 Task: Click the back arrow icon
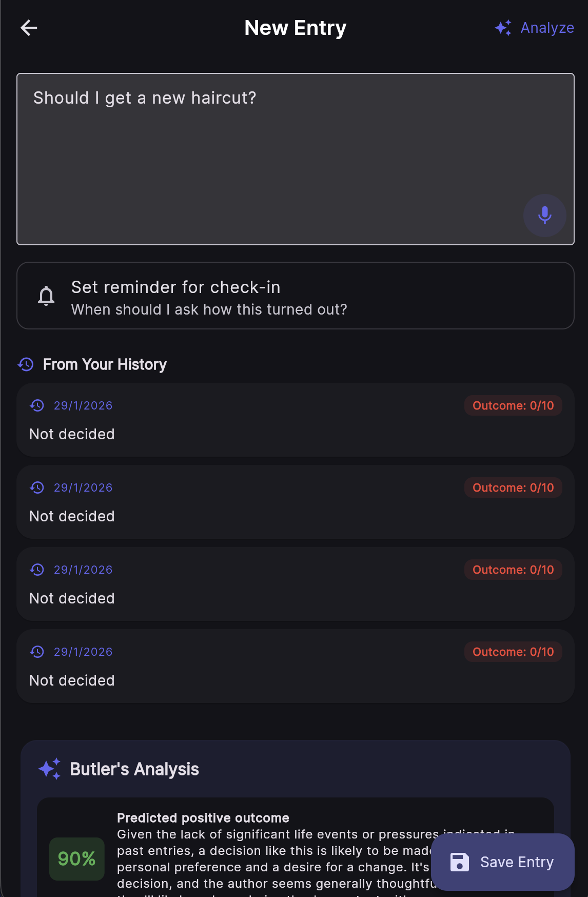pos(29,28)
